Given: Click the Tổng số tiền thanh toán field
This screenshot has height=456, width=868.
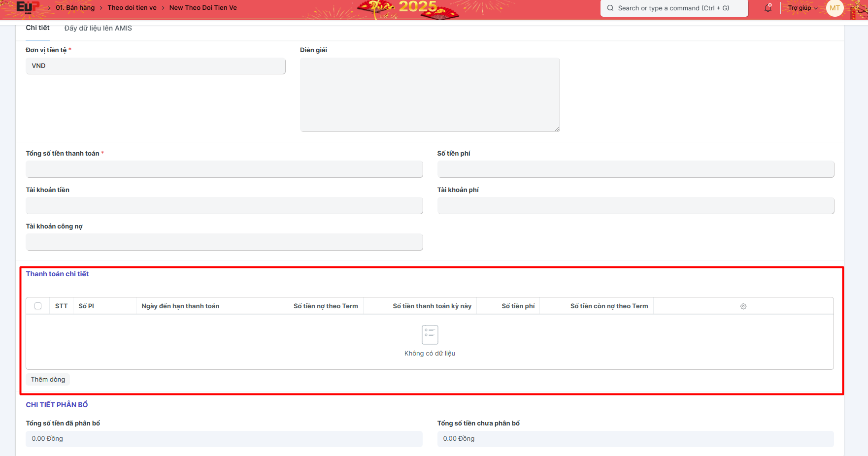Looking at the screenshot, I should coord(224,169).
